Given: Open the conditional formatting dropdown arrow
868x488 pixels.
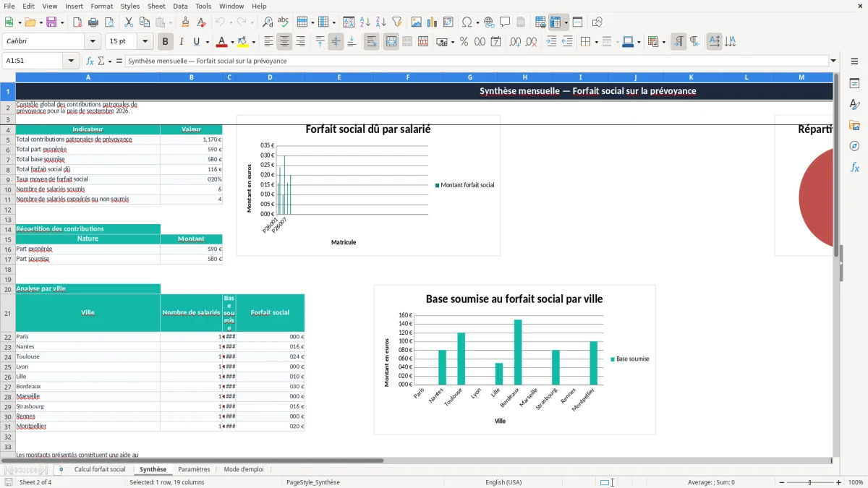Looking at the screenshot, I should [x=663, y=42].
